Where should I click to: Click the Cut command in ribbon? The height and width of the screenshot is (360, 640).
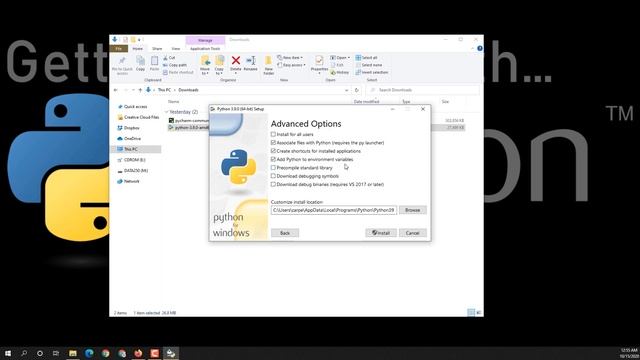point(169,58)
